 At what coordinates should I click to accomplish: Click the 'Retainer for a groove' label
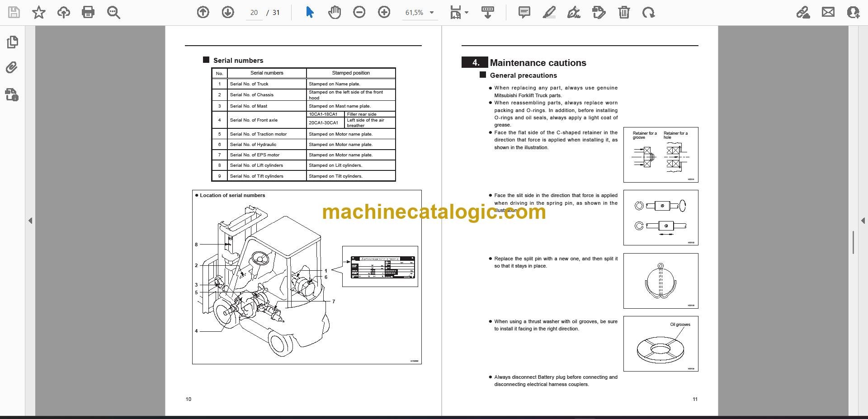tap(644, 135)
